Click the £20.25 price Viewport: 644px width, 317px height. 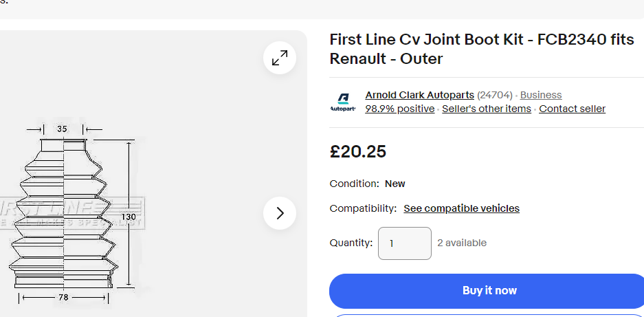pyautogui.click(x=358, y=151)
